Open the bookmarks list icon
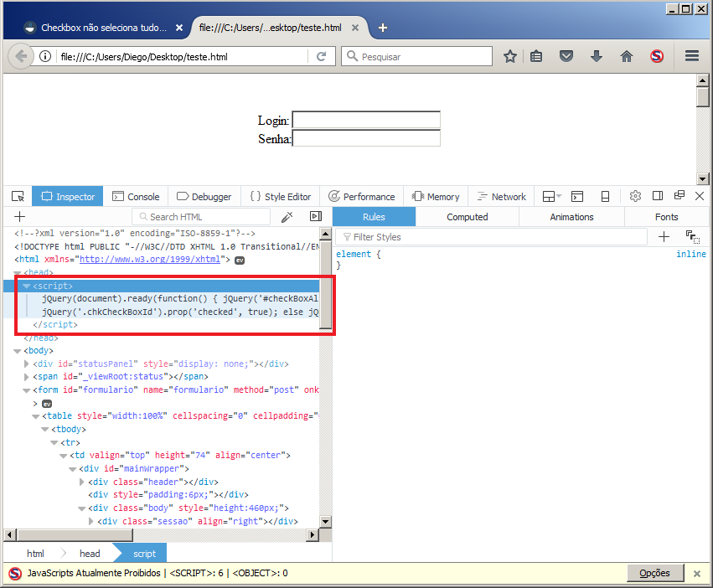 click(x=536, y=56)
